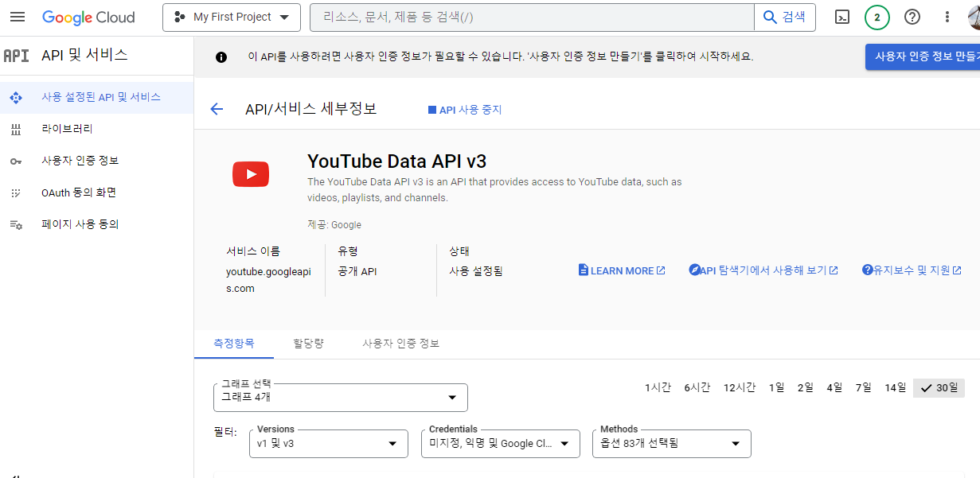Click the 검색 search button
Image resolution: width=980 pixels, height=478 pixels.
pos(785,17)
